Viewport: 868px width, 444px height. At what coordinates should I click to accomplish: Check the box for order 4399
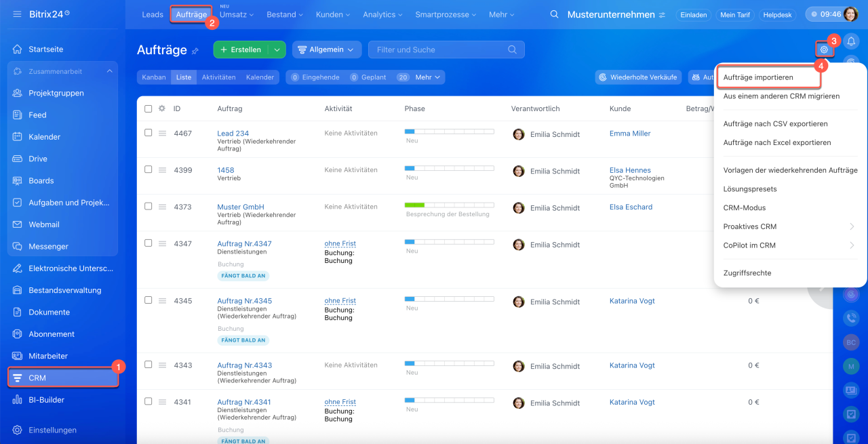[149, 169]
